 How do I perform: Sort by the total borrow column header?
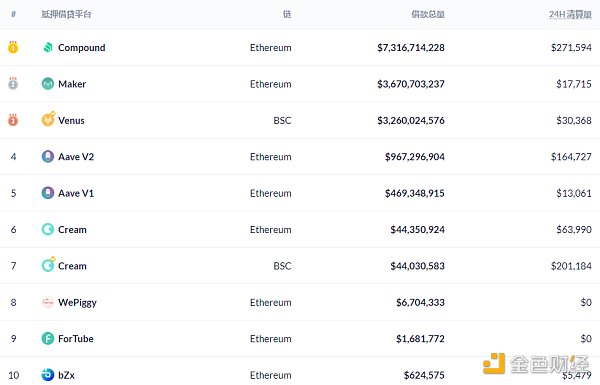(428, 15)
